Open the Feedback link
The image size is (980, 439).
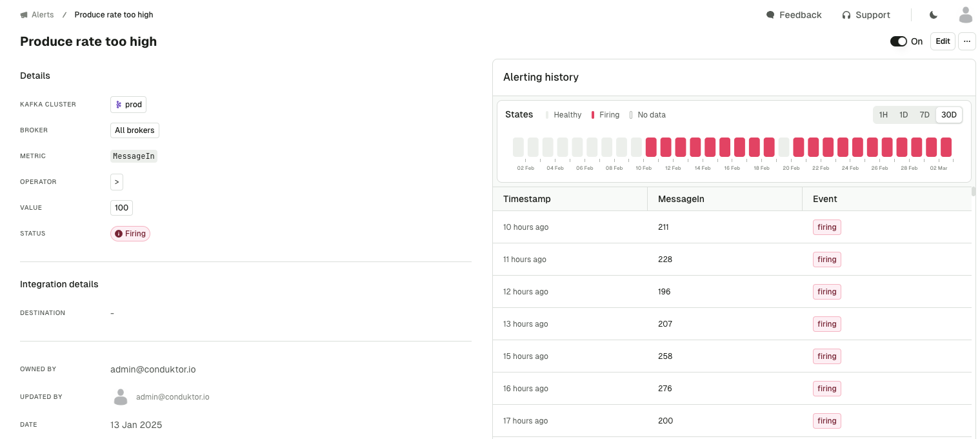800,15
